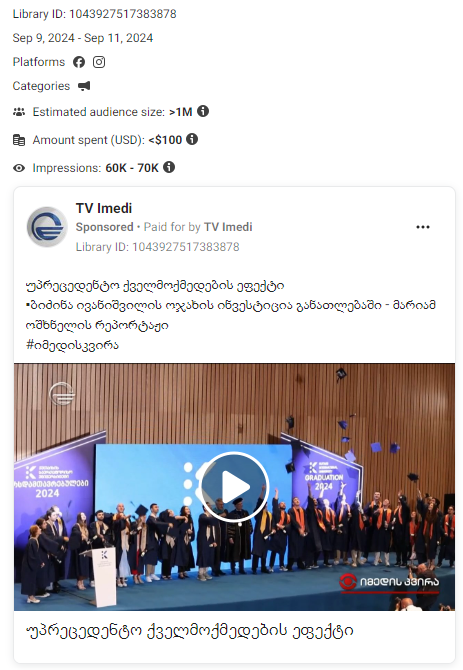
Task: Click the TV Imedi profile logo
Action: click(47, 227)
